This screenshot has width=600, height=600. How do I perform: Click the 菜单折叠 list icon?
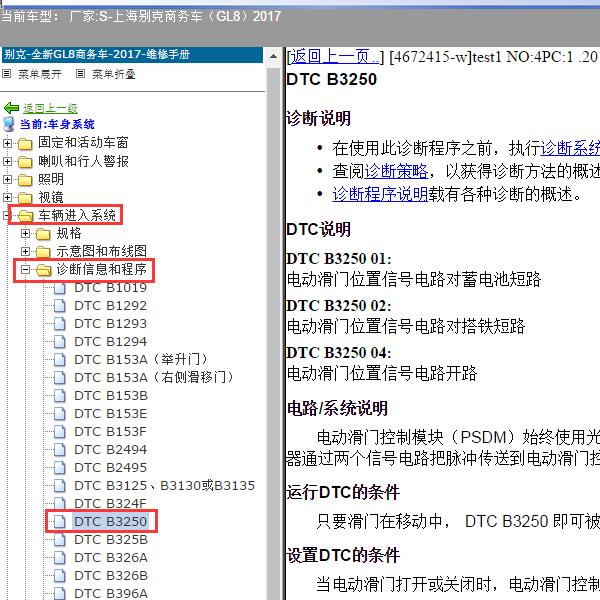click(x=80, y=74)
